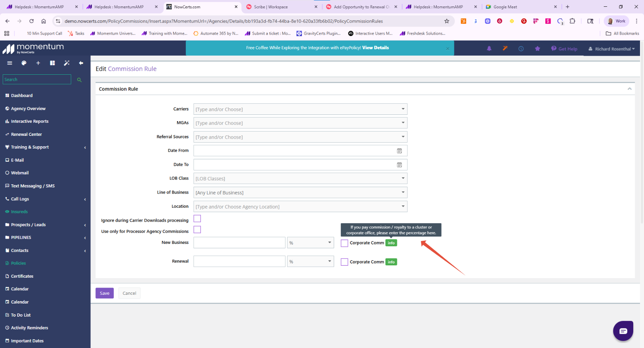Click the clock history icon in the header

(521, 48)
